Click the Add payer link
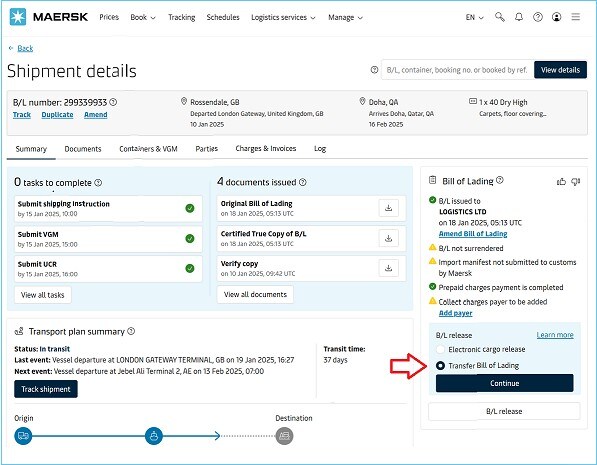The image size is (597, 465). click(455, 313)
